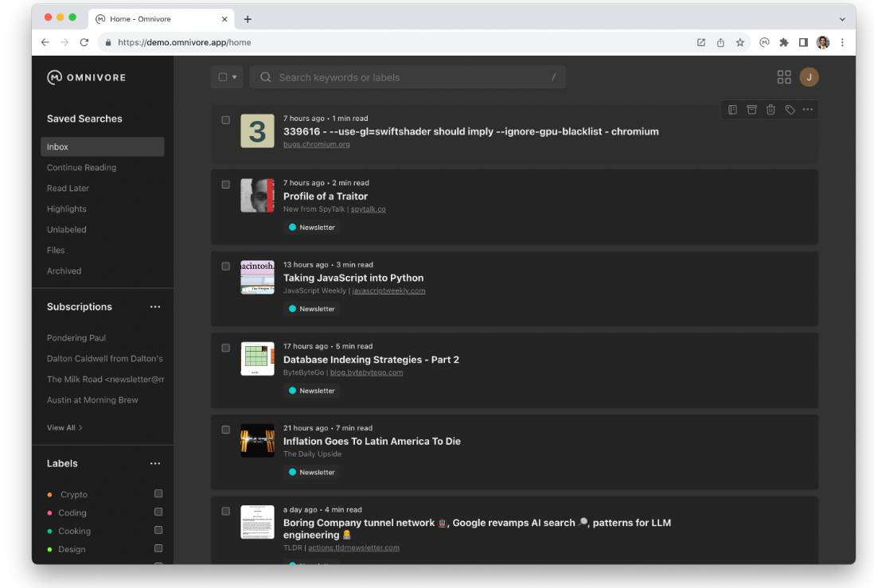The height and width of the screenshot is (588, 874).
Task: Toggle the select-all checkbox in toolbar
Action: coord(222,77)
